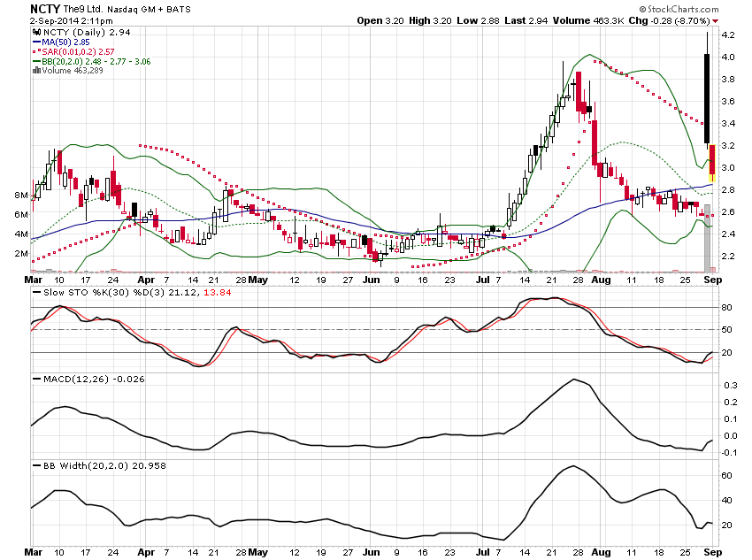Click the Last 2.94 value
The image size is (752, 560).
[x=526, y=20]
